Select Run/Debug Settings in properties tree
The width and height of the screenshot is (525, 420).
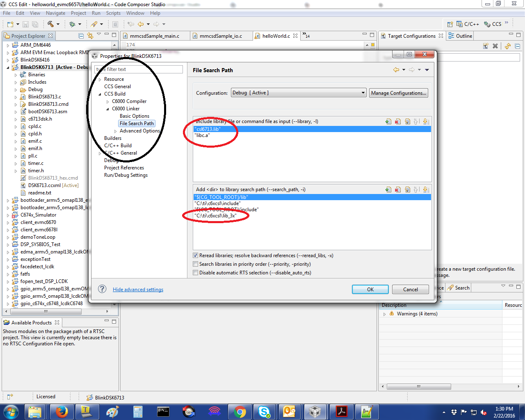126,175
